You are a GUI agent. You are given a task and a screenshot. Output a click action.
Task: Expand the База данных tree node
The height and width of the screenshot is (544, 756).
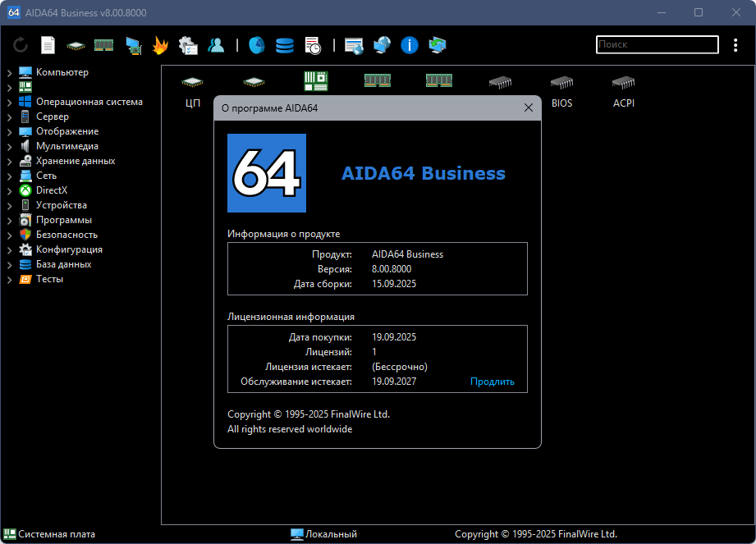tap(9, 265)
